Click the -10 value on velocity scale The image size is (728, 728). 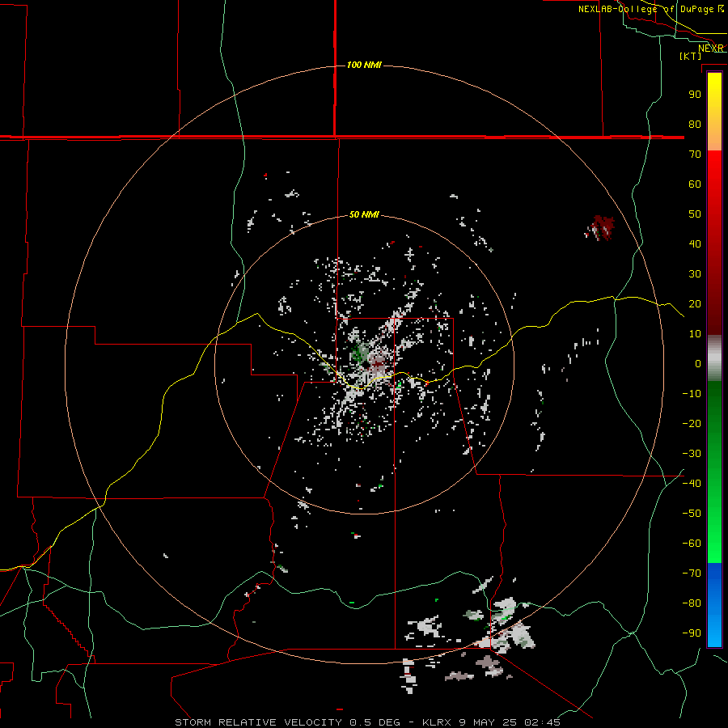coord(692,394)
